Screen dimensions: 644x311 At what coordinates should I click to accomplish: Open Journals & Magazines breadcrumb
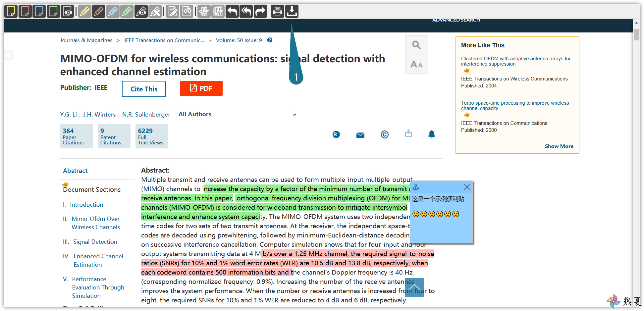(x=86, y=40)
